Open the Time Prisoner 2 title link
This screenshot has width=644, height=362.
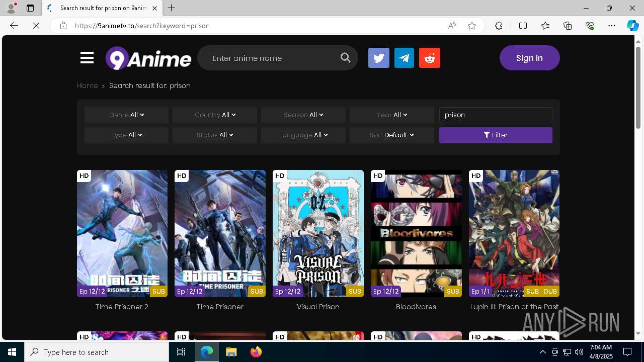coord(122,307)
